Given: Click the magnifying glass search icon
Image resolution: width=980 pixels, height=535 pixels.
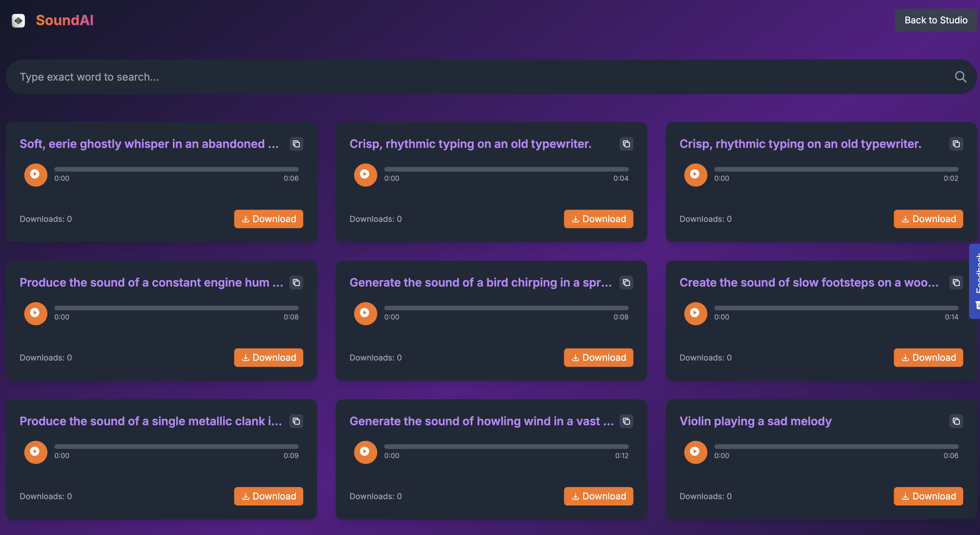Looking at the screenshot, I should (x=960, y=77).
